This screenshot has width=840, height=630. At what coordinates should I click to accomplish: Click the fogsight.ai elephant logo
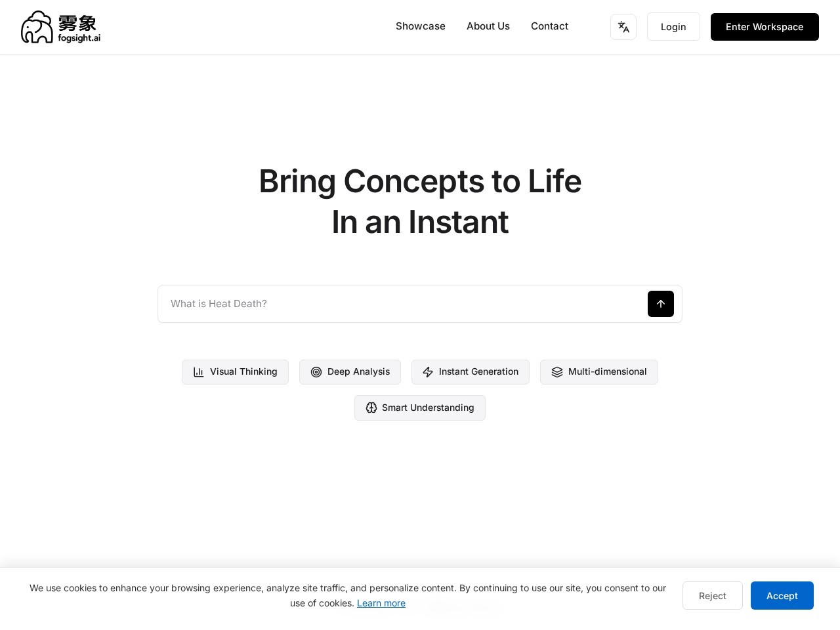37,27
